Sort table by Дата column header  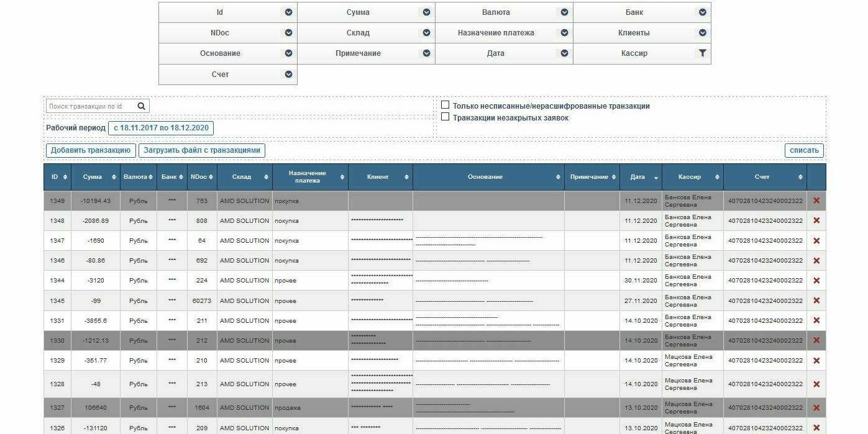pos(640,177)
